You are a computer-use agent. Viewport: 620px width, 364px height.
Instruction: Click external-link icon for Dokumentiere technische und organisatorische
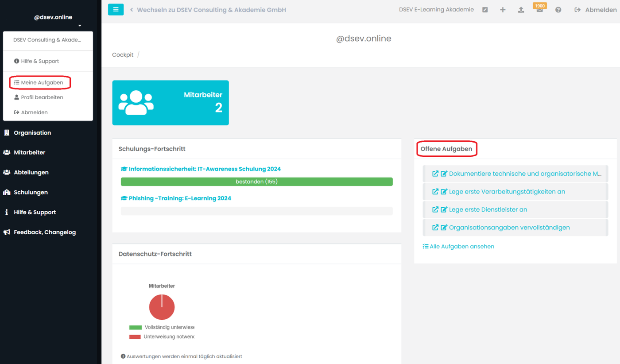(x=435, y=174)
